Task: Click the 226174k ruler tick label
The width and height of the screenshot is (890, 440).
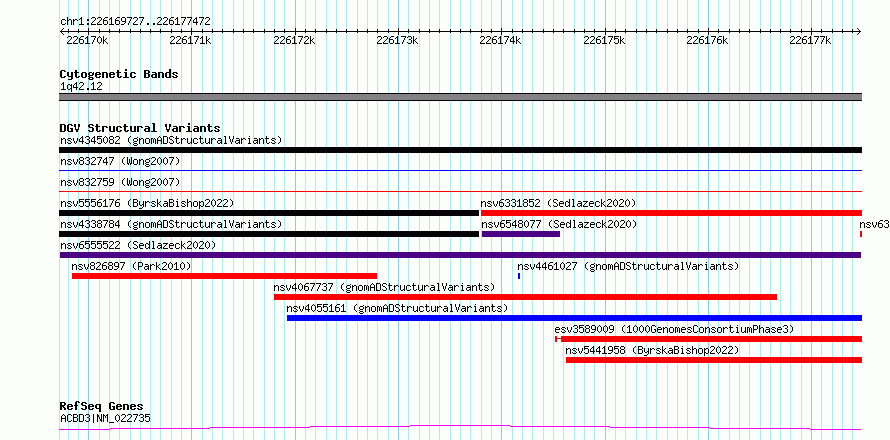Action: [x=500, y=40]
